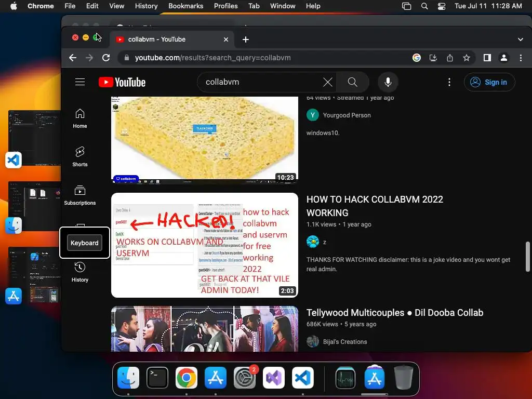This screenshot has width=532, height=399.
Task: Open Shorts from YouTube sidebar
Action: (x=80, y=157)
